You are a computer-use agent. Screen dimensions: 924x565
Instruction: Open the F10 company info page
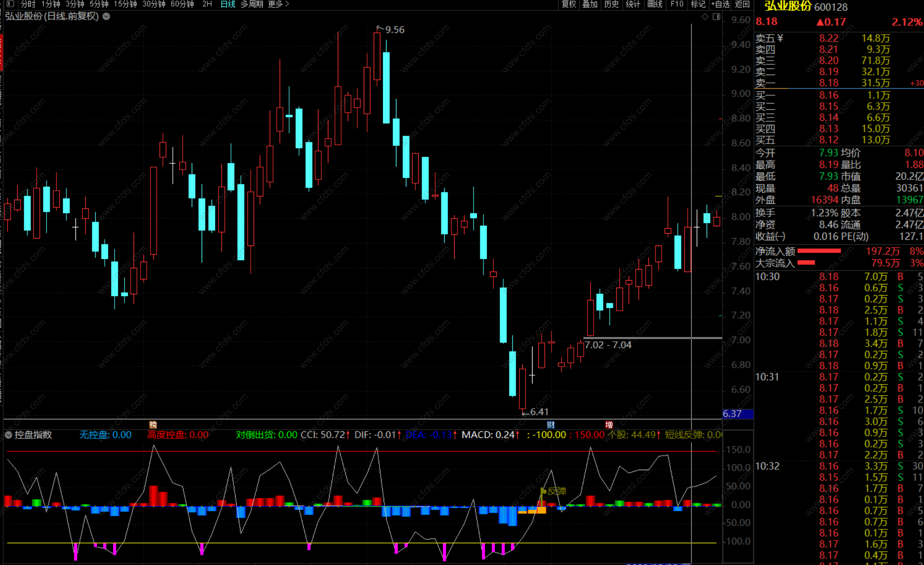[676, 4]
